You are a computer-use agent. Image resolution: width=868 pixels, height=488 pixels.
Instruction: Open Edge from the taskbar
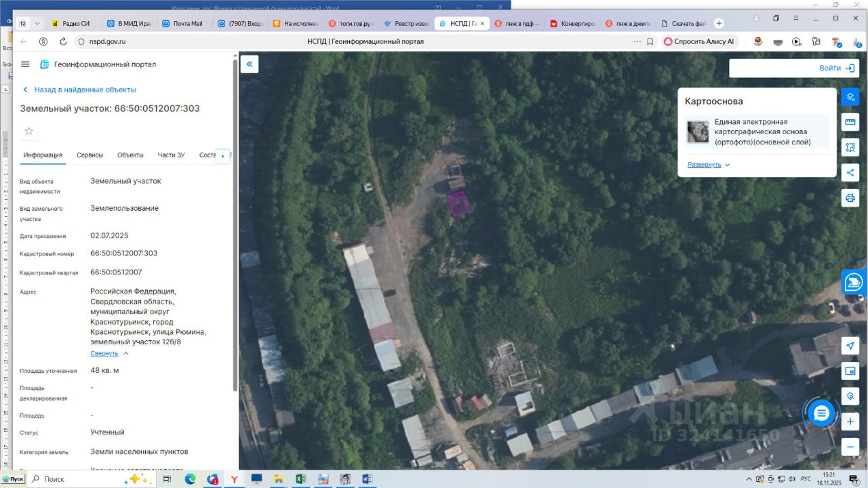190,479
